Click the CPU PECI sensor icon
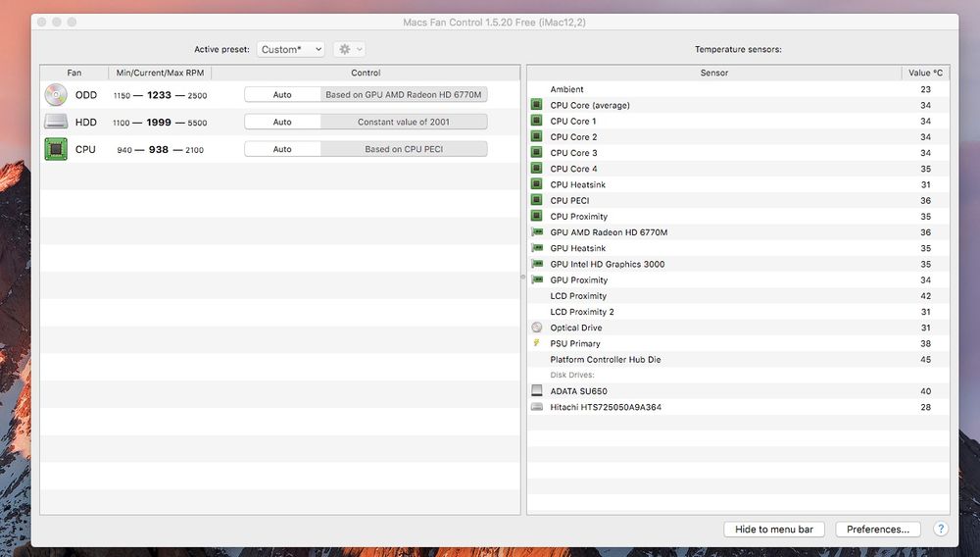This screenshot has height=557, width=980. pyautogui.click(x=536, y=200)
